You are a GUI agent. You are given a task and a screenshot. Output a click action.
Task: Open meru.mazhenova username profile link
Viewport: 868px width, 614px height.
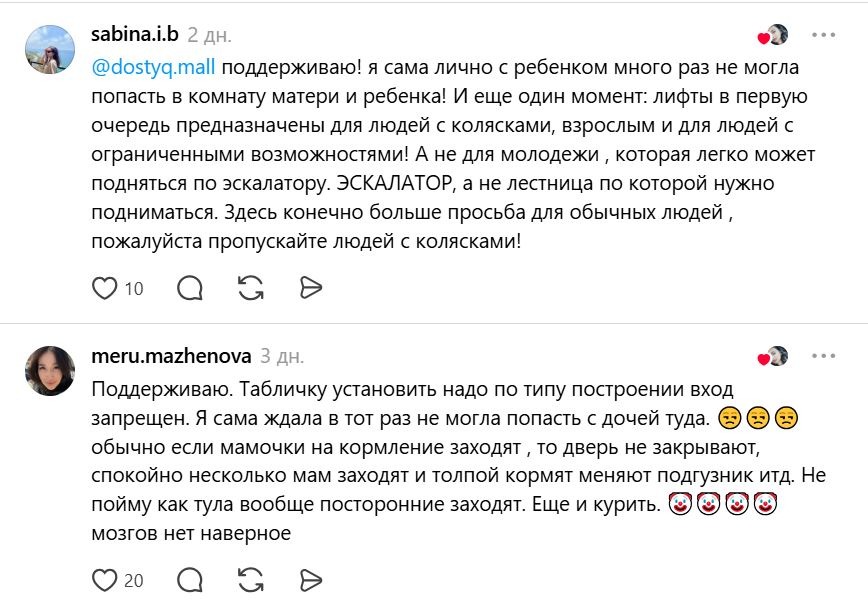tap(172, 355)
